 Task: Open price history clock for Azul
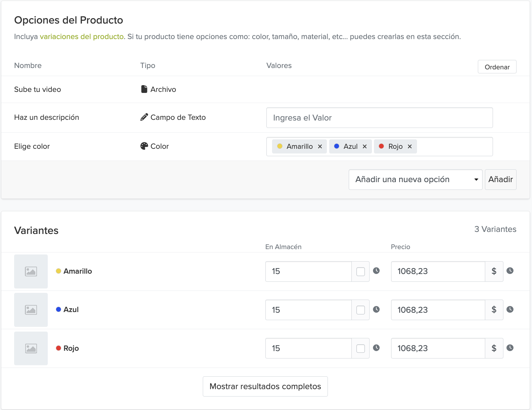[510, 309]
